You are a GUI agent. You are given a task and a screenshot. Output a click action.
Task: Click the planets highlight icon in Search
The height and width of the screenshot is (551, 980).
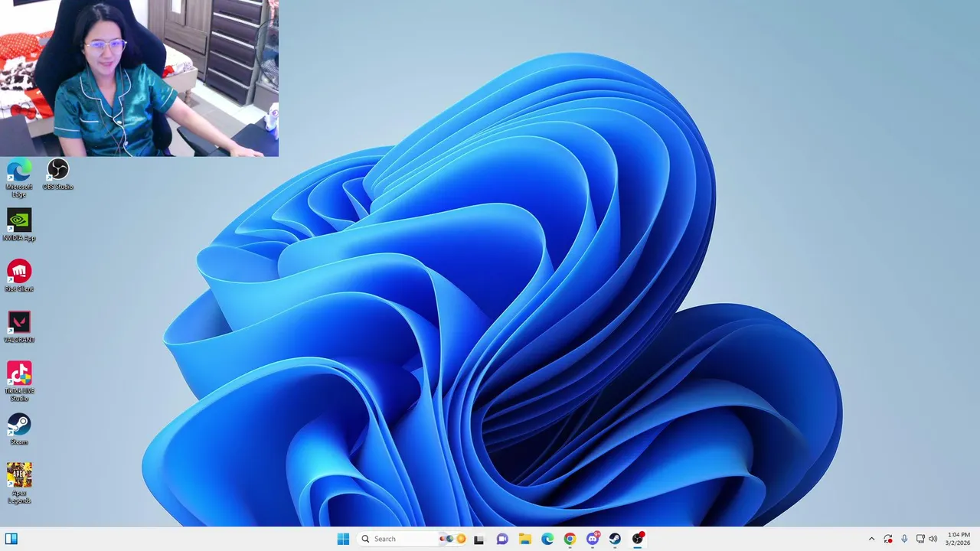click(452, 539)
